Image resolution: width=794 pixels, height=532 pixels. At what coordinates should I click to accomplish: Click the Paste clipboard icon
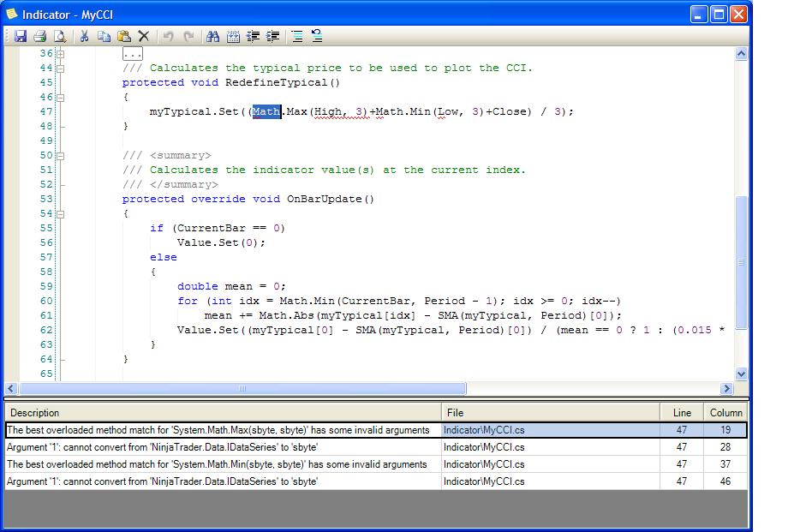(124, 36)
